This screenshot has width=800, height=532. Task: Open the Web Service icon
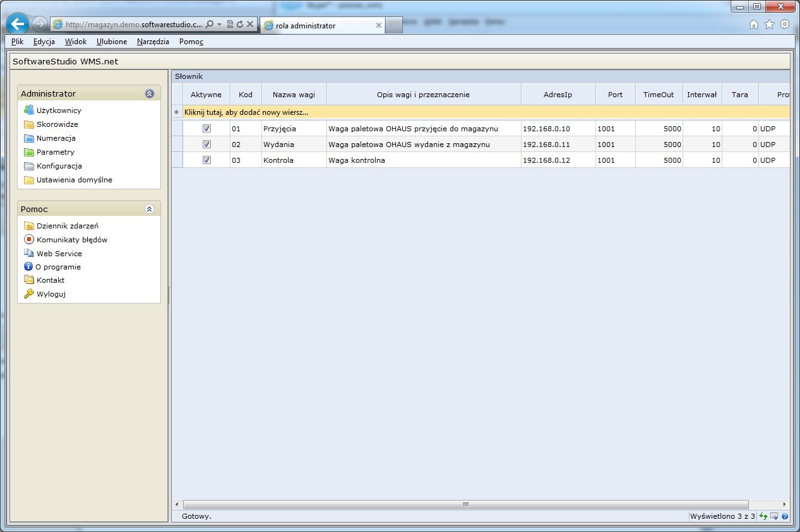tap(28, 253)
